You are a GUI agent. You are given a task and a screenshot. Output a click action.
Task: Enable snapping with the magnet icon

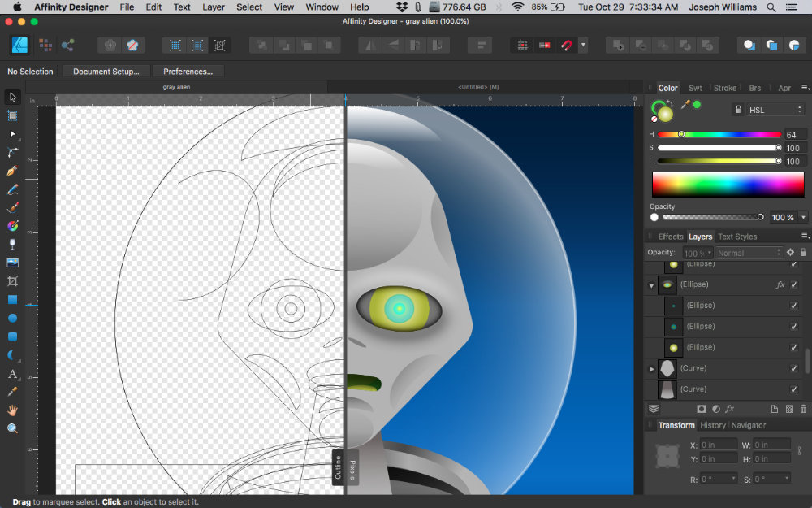click(566, 45)
